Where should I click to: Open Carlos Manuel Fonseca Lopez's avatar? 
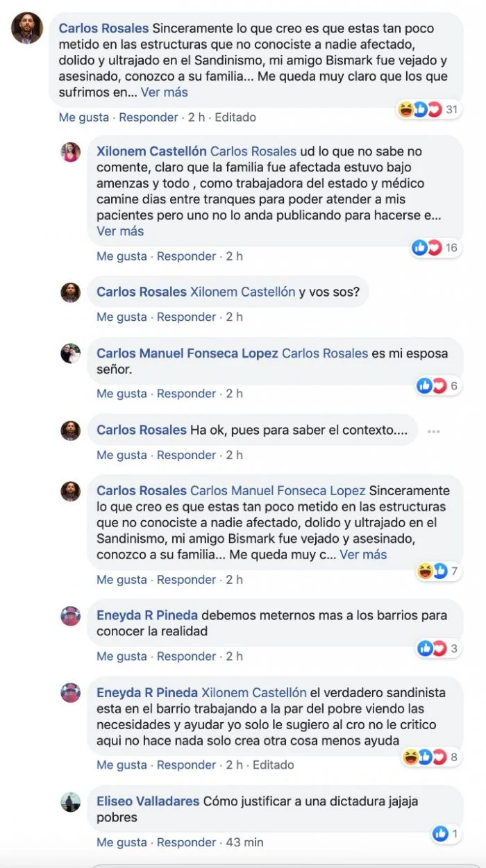point(71,353)
